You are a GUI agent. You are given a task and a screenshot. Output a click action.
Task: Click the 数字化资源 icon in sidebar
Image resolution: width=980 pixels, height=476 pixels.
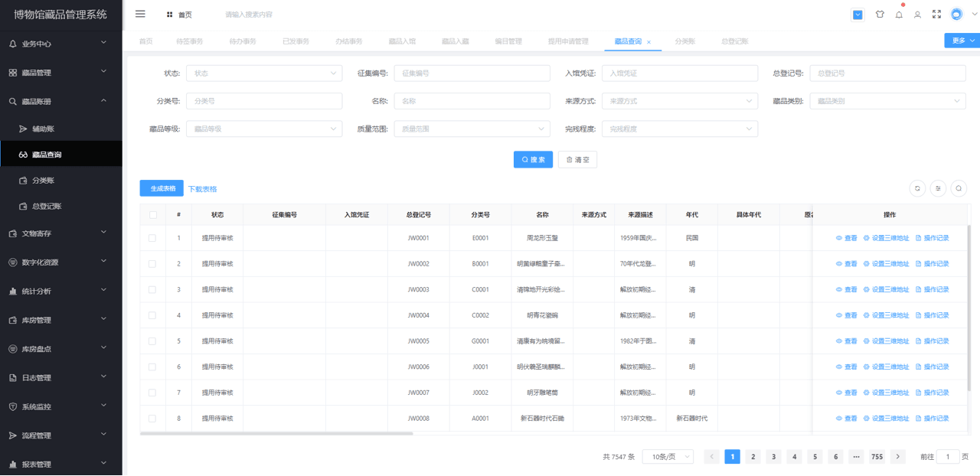[x=13, y=262]
